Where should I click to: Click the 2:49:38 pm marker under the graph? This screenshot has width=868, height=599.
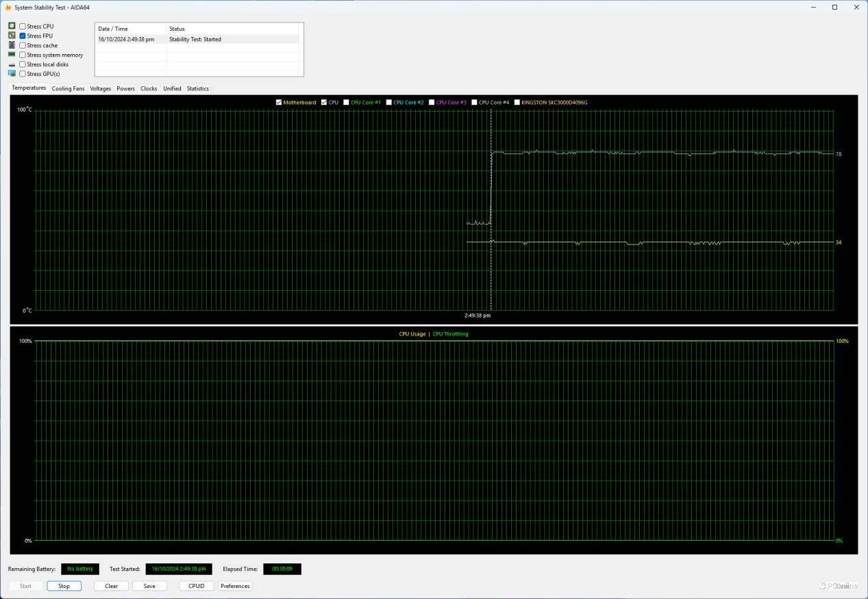pyautogui.click(x=478, y=316)
